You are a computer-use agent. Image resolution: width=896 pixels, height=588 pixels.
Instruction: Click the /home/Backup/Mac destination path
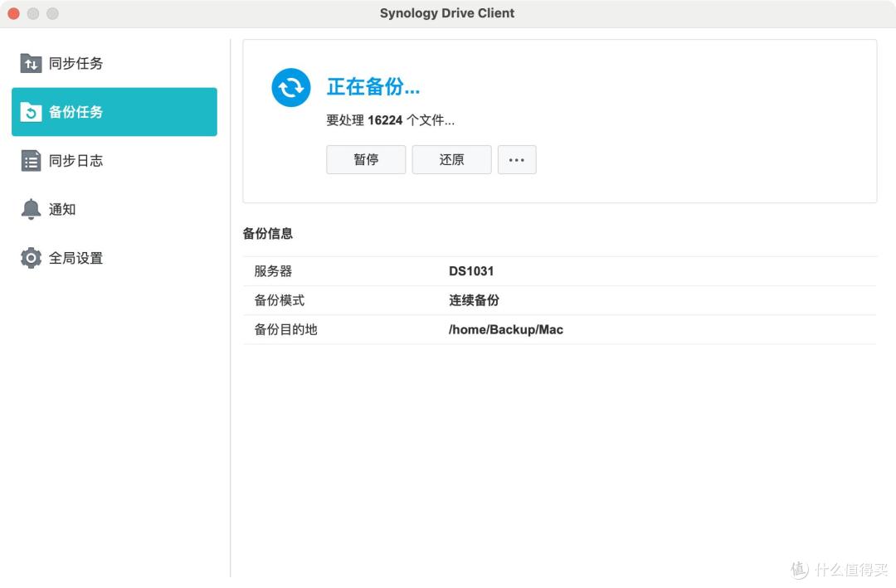[x=506, y=330]
